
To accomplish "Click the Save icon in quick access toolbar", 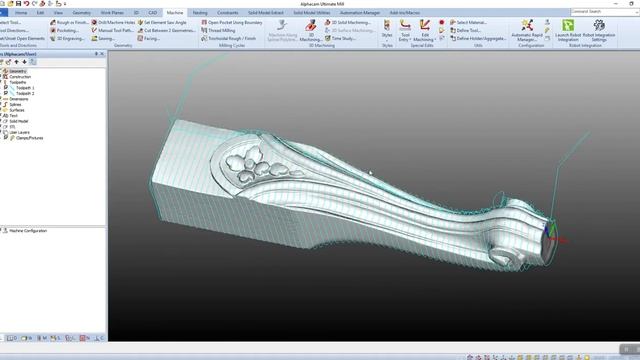I will [x=18, y=4].
